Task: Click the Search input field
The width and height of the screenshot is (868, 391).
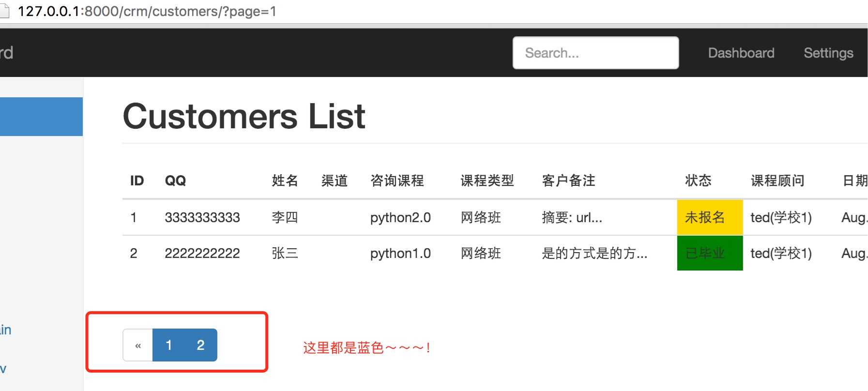Action: [x=595, y=53]
